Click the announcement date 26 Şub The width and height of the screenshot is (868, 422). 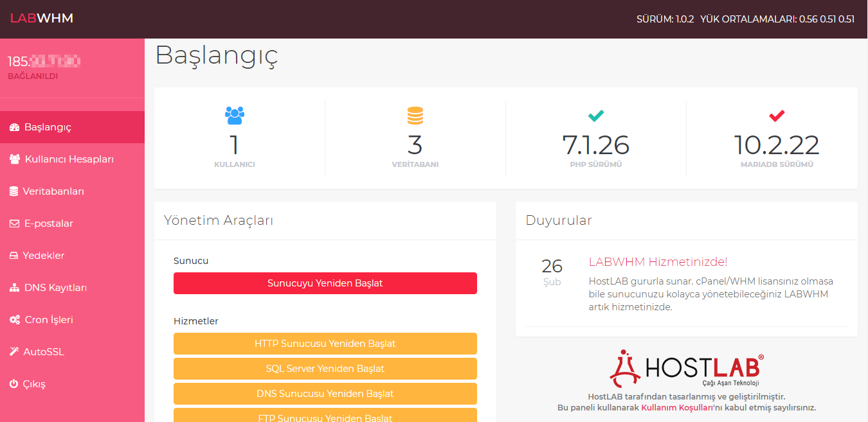click(x=552, y=272)
